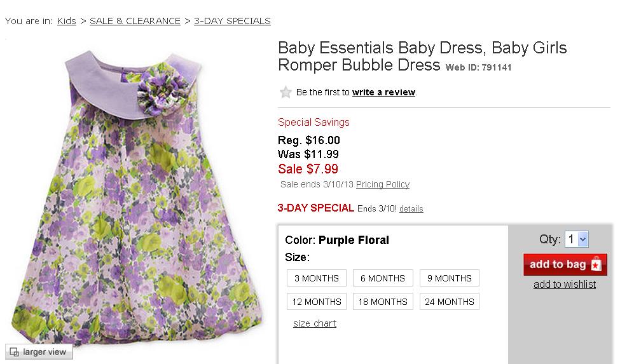Viewport: 620px width, 364px height.
Task: Click the write a review link
Action: (383, 92)
